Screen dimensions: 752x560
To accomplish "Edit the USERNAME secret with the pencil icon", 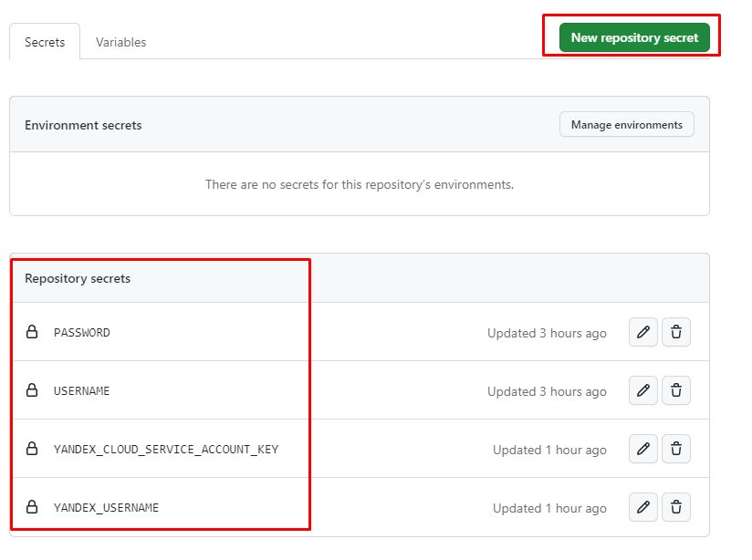I will (x=643, y=390).
